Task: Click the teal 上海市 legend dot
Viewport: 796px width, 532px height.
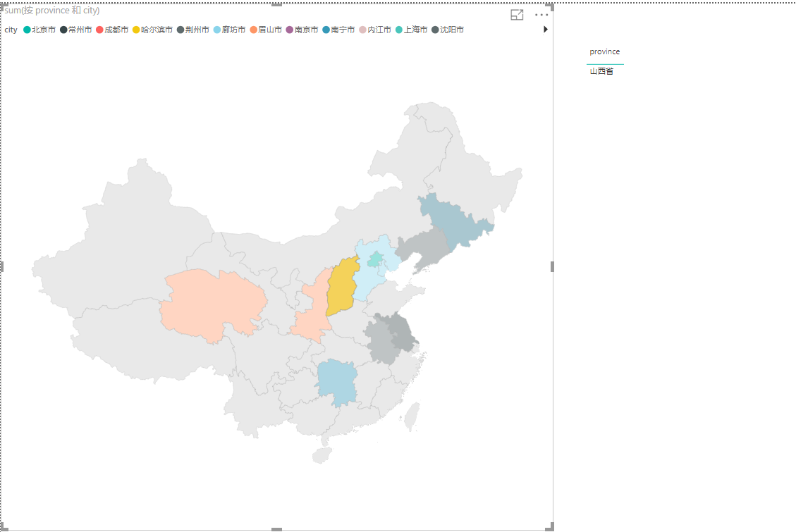Action: pos(398,30)
